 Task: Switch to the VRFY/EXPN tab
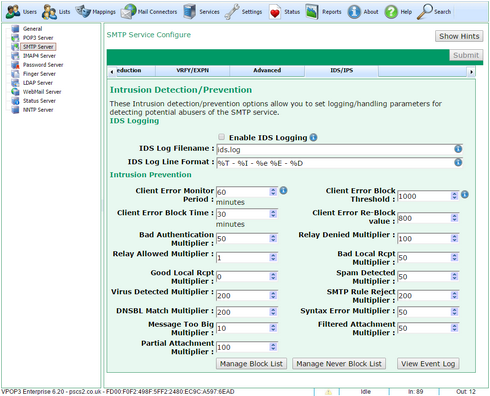(x=192, y=71)
